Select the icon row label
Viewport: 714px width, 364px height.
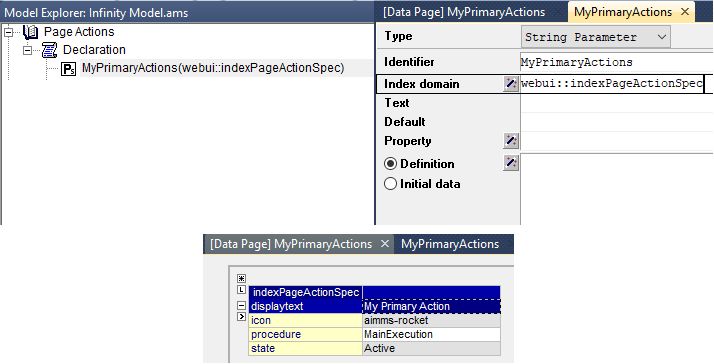click(306, 320)
